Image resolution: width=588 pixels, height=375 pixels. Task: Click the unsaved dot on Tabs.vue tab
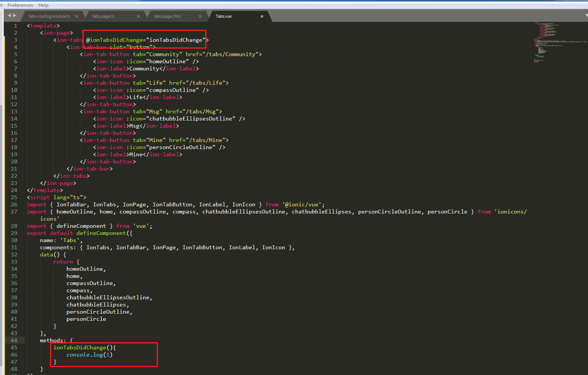coord(262,16)
